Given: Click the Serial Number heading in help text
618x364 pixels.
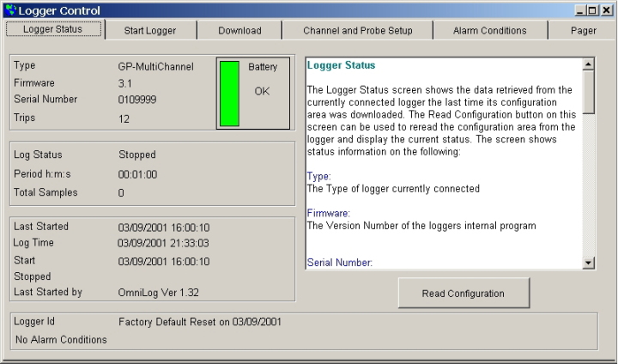Looking at the screenshot, I should pyautogui.click(x=339, y=263).
